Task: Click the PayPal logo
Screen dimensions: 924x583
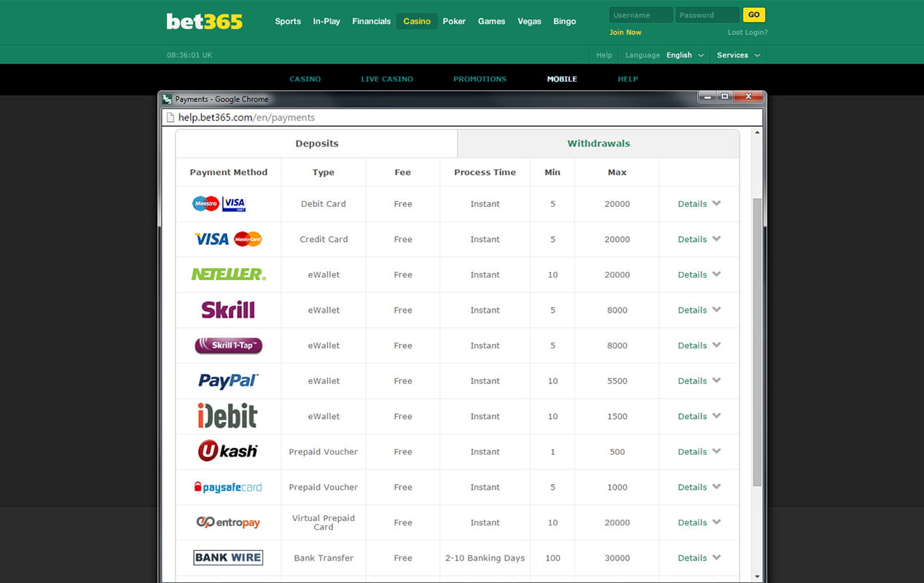Action: [228, 381]
